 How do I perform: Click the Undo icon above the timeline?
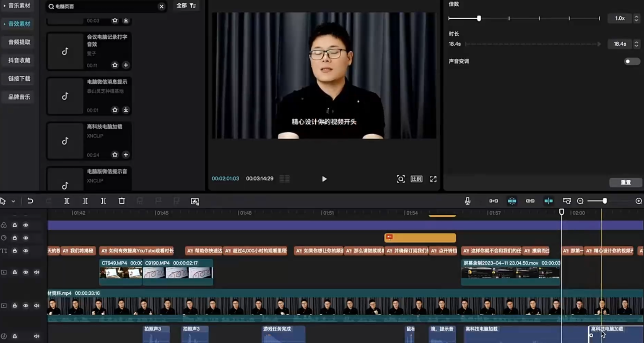point(30,201)
